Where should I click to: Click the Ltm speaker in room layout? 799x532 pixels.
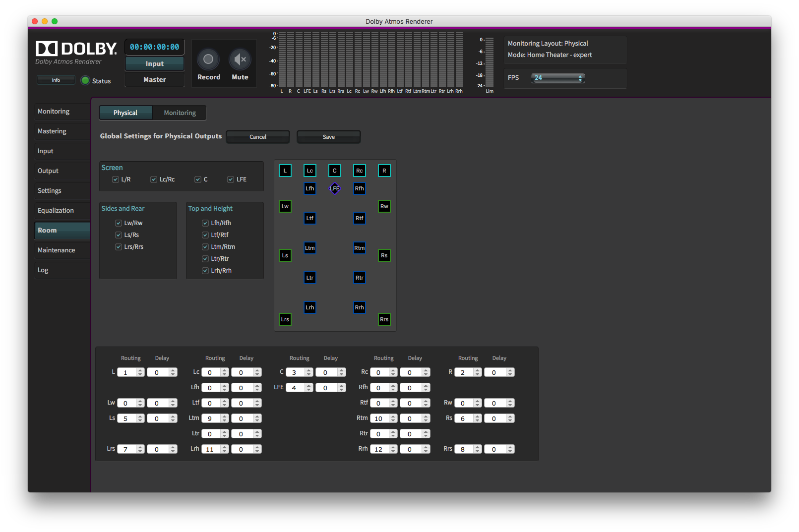tap(310, 248)
